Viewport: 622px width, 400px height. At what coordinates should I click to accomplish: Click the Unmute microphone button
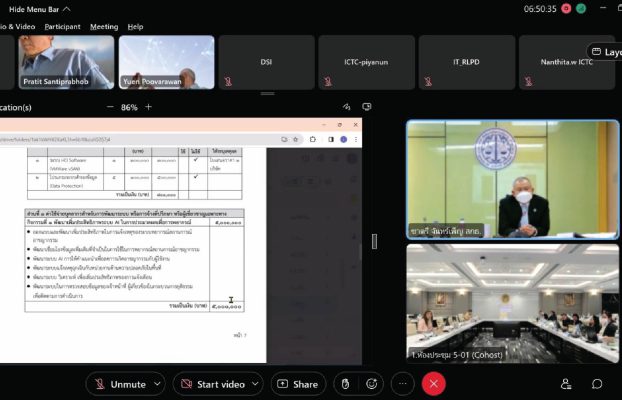[119, 384]
